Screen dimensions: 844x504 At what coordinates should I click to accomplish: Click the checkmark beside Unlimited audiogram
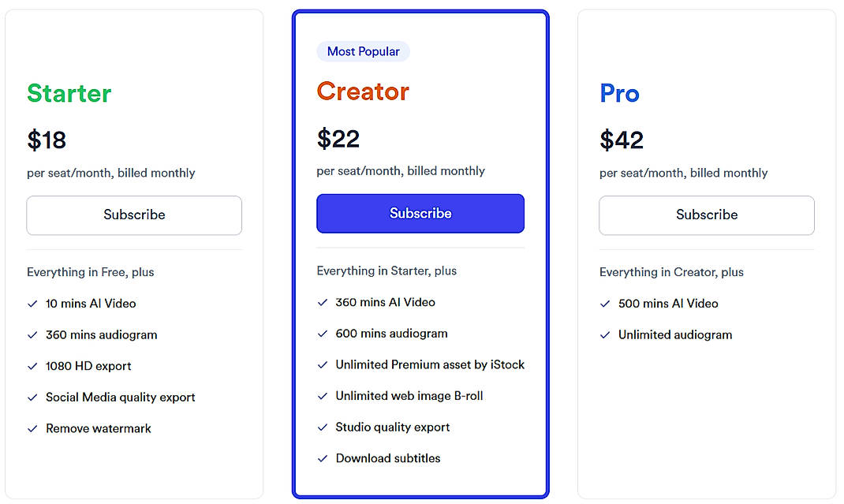coord(605,334)
